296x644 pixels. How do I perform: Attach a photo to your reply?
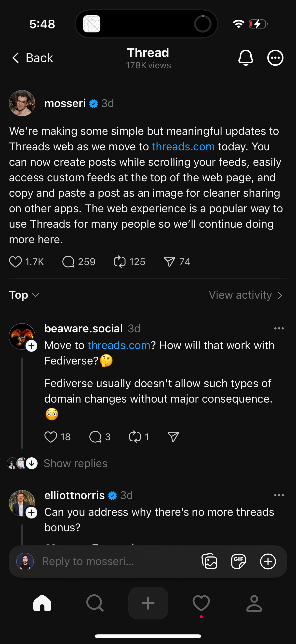click(x=209, y=561)
